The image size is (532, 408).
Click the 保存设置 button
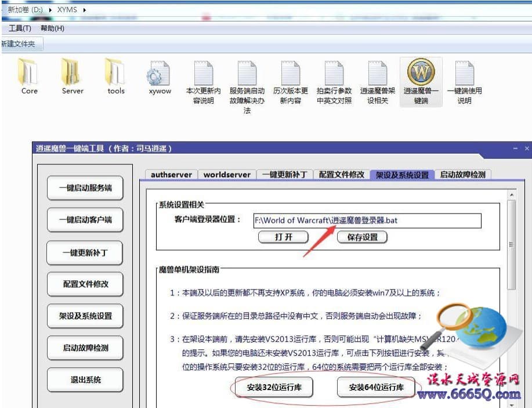coord(362,237)
